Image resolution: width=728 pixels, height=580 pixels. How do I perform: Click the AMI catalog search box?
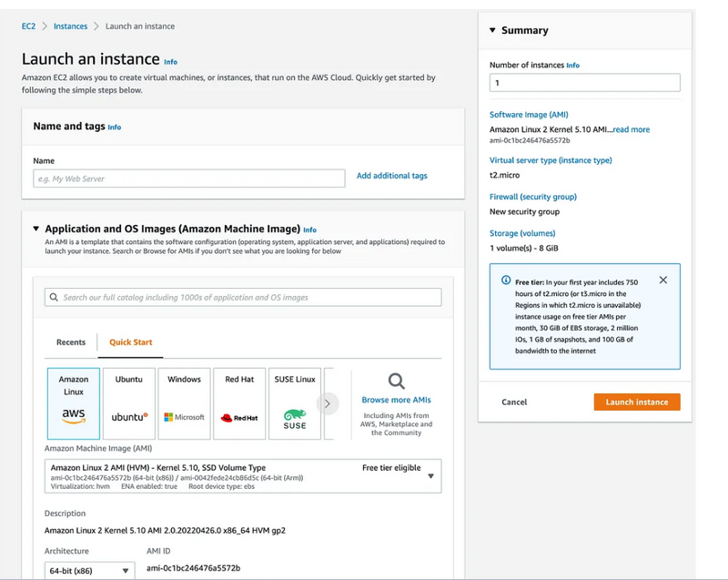click(243, 297)
